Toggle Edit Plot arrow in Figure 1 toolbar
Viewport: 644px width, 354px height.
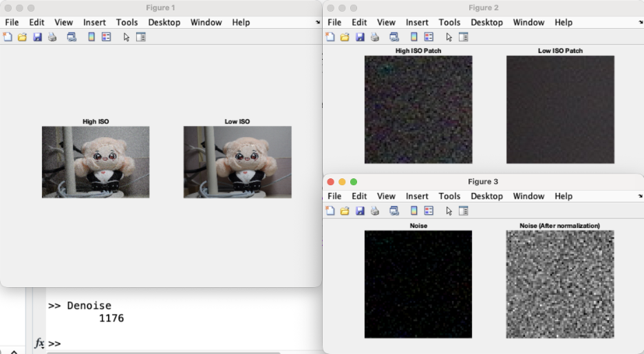pyautogui.click(x=127, y=37)
